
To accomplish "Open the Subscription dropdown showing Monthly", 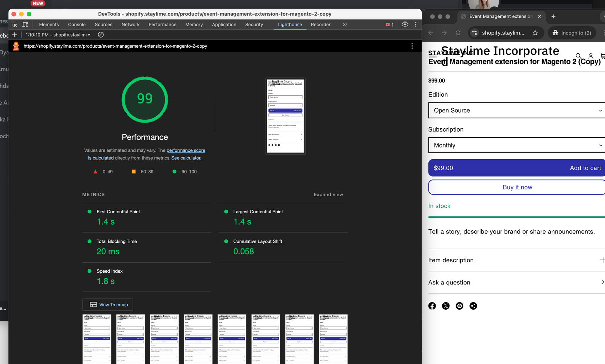I will tap(516, 145).
